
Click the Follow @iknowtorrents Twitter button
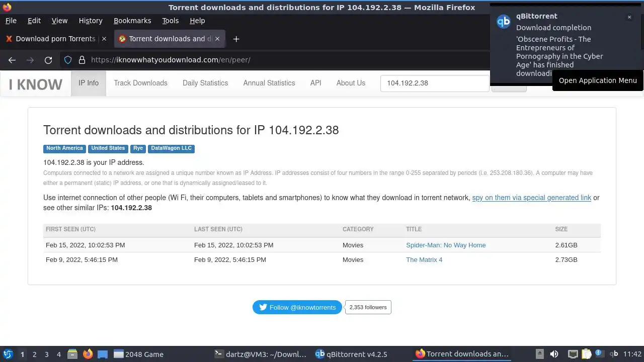(x=297, y=307)
